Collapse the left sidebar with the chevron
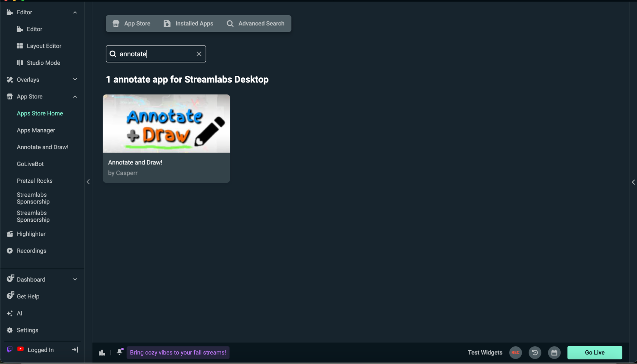The width and height of the screenshot is (637, 364). click(x=88, y=182)
